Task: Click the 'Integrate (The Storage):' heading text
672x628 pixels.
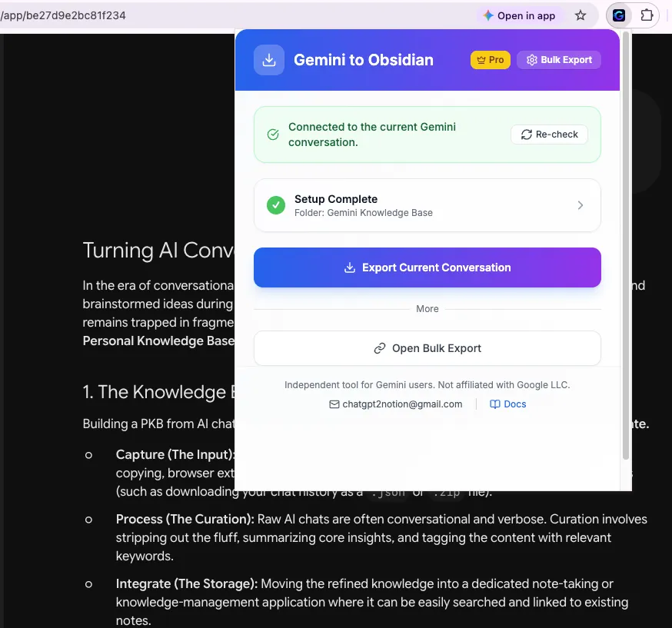Action: tap(187, 584)
